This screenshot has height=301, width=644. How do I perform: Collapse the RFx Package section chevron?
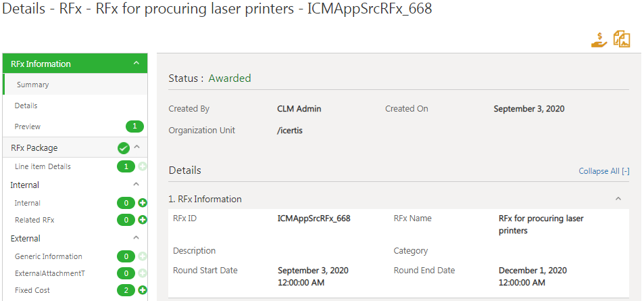click(137, 147)
